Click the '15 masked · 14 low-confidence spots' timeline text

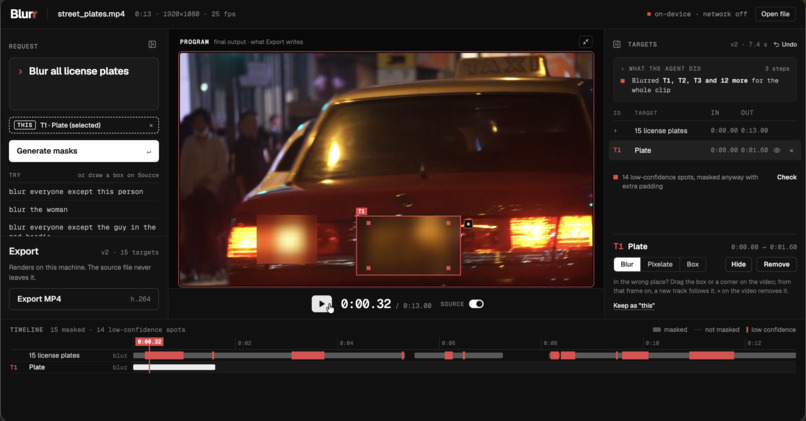click(118, 330)
